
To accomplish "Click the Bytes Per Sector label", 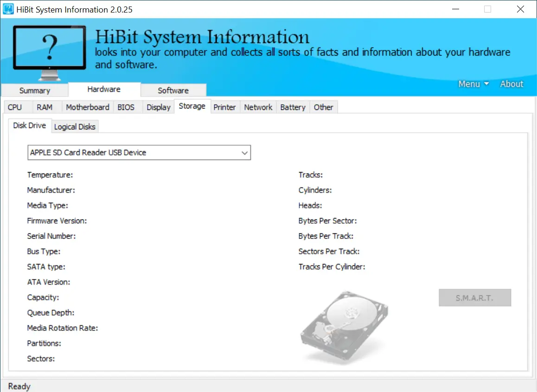I will pos(327,221).
